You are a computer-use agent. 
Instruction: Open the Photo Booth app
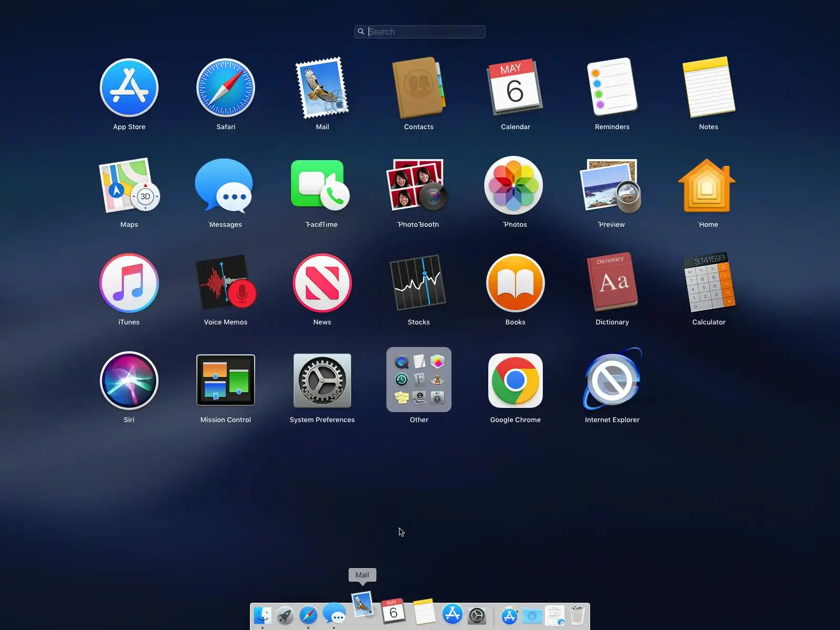pos(417,185)
